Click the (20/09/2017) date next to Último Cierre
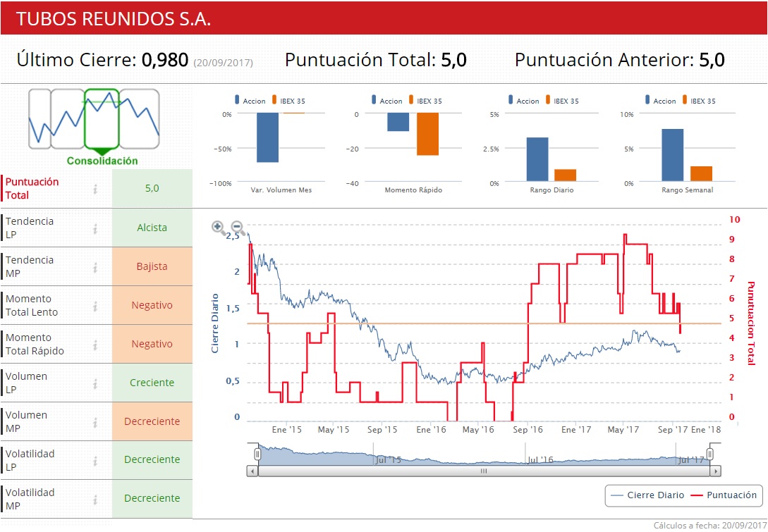 224,63
